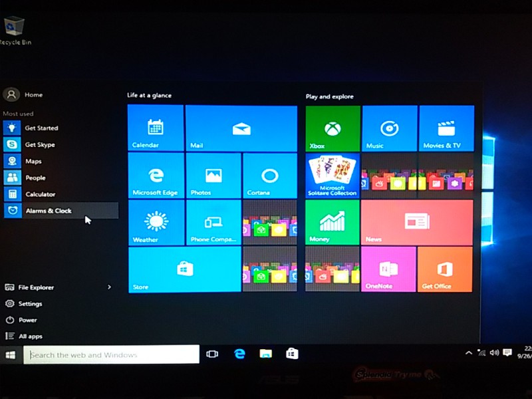Screen dimensions: 532x399
Task: Open the Store tile in Start menu
Action: click(185, 269)
